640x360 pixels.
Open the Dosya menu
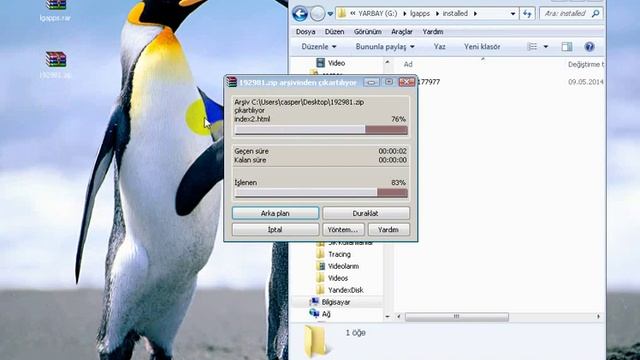305,32
